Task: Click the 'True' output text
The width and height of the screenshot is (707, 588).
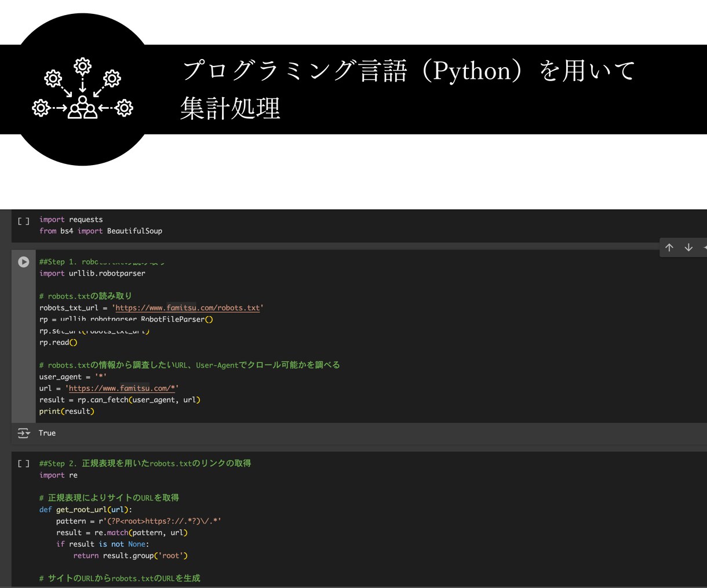Action: tap(47, 433)
